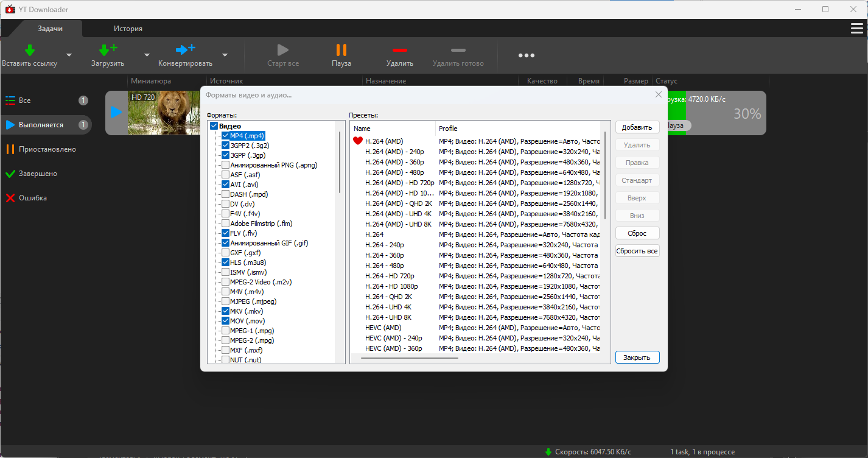Click the Закрыть button

[x=637, y=358]
